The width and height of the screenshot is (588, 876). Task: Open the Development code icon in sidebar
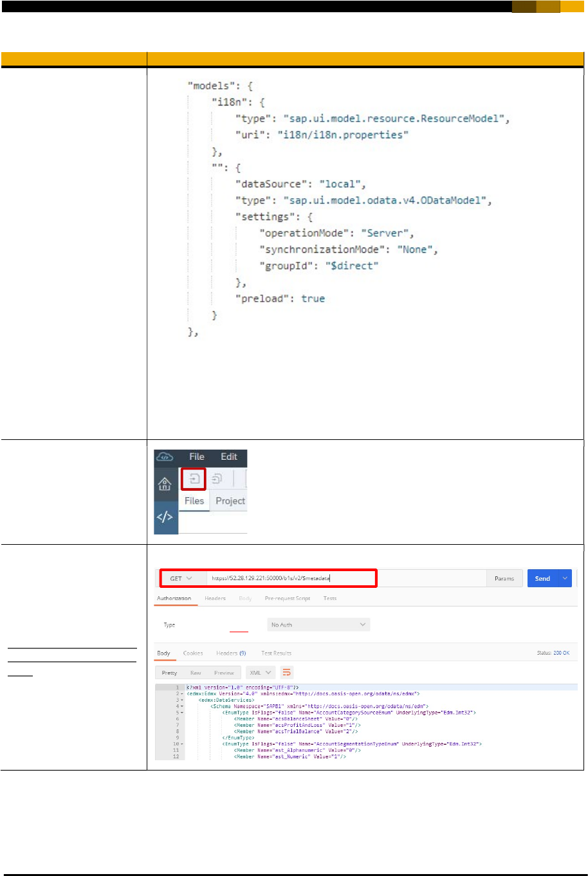[x=165, y=518]
